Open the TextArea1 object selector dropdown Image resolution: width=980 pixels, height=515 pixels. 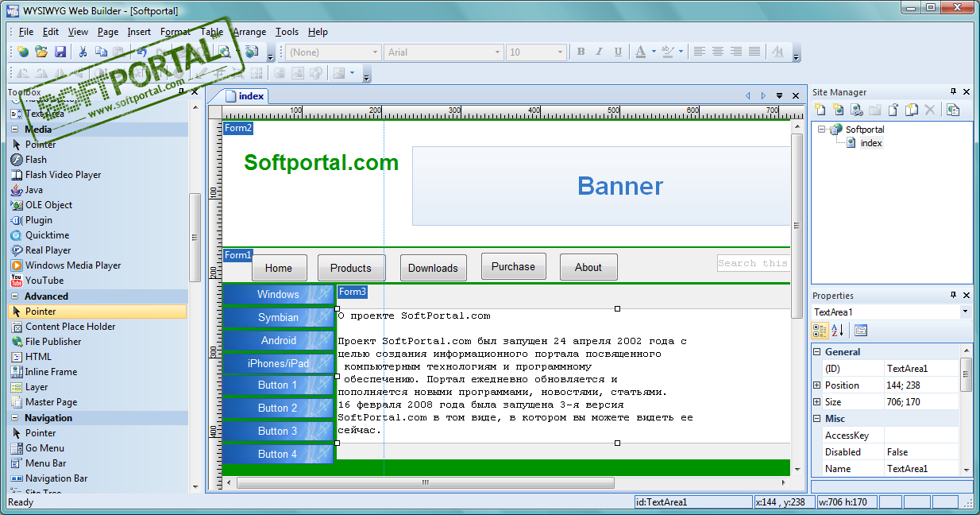(966, 312)
